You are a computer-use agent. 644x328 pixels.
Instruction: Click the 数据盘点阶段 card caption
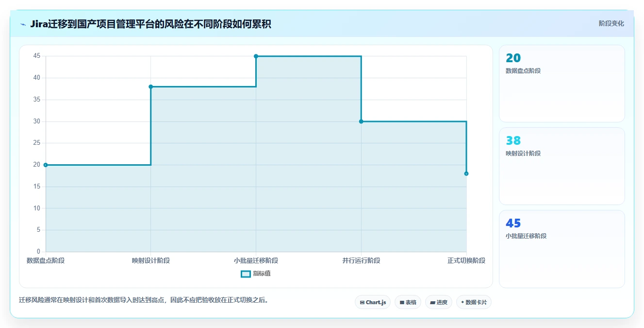tap(523, 71)
